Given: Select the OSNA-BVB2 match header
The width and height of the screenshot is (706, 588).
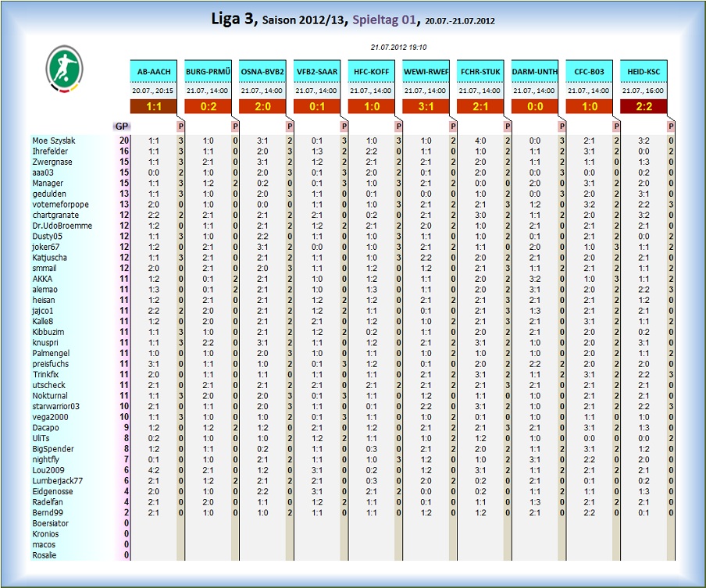Looking at the screenshot, I should [262, 72].
